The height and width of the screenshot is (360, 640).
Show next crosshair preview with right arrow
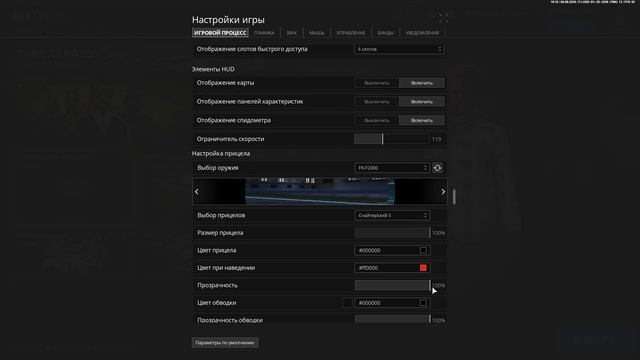pos(443,191)
